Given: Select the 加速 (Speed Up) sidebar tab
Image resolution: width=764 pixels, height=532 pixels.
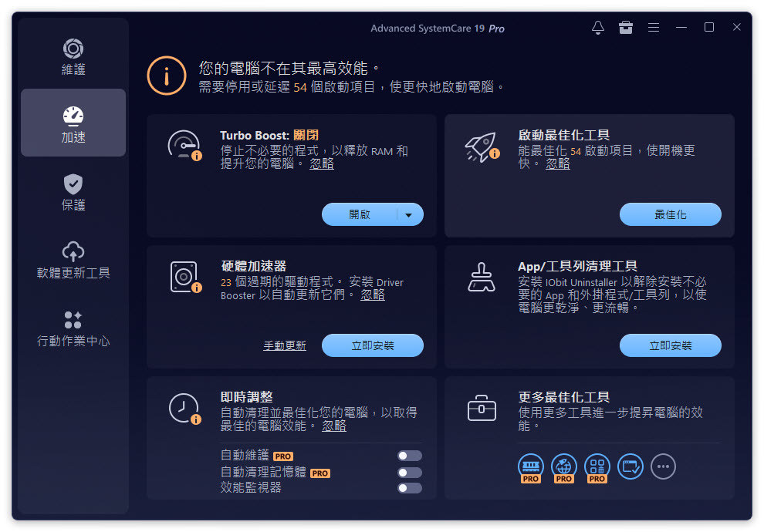Looking at the screenshot, I should (x=73, y=123).
